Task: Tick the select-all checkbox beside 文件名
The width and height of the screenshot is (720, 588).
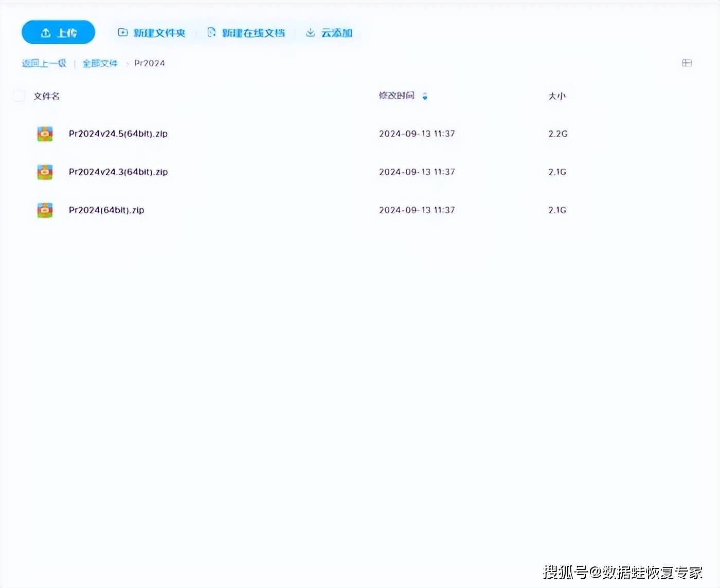Action: pos(19,96)
